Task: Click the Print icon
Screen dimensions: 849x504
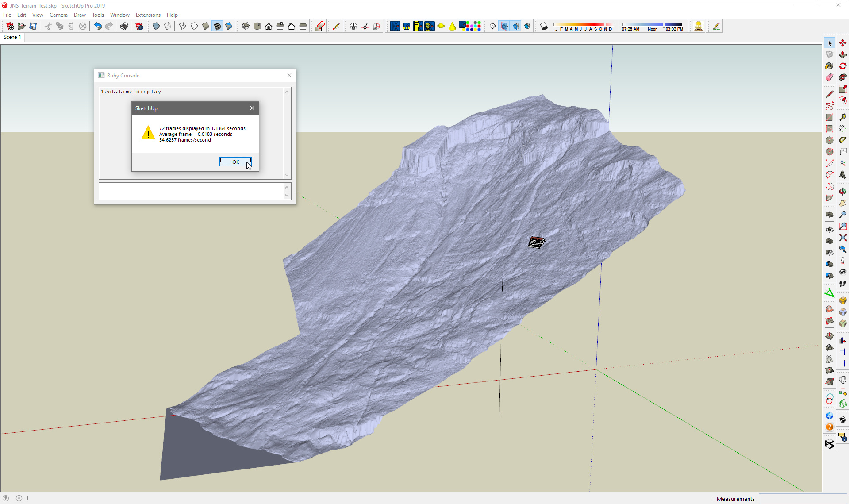Action: [x=124, y=27]
